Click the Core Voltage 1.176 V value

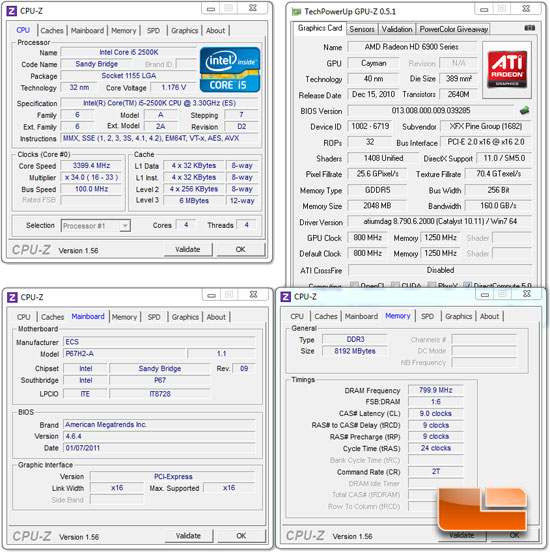point(174,87)
